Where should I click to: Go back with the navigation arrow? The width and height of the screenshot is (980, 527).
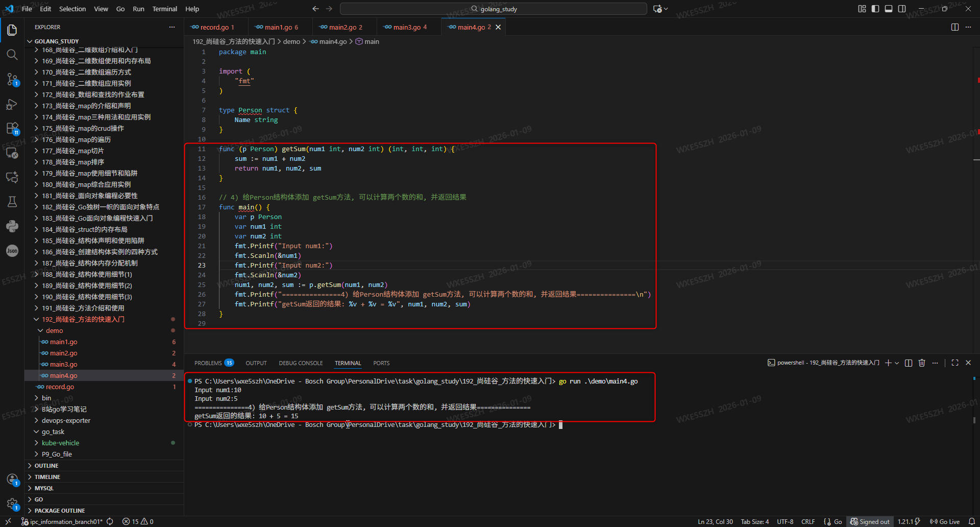pyautogui.click(x=315, y=9)
